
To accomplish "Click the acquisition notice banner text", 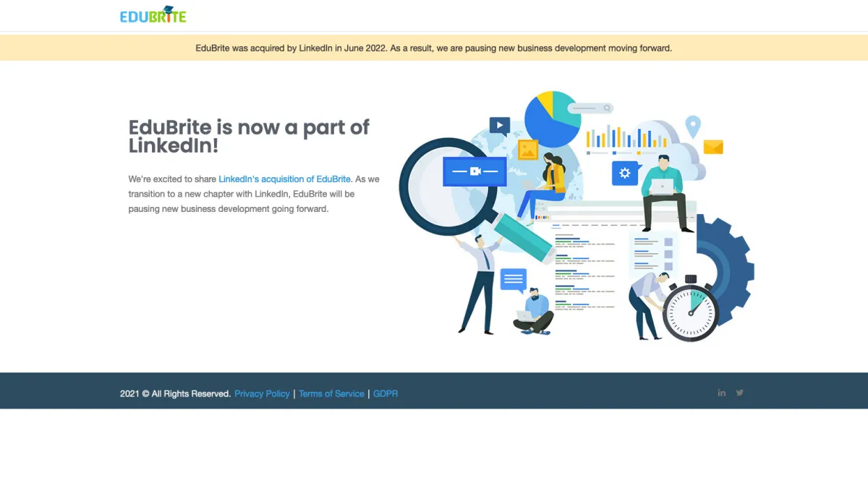I will point(434,48).
